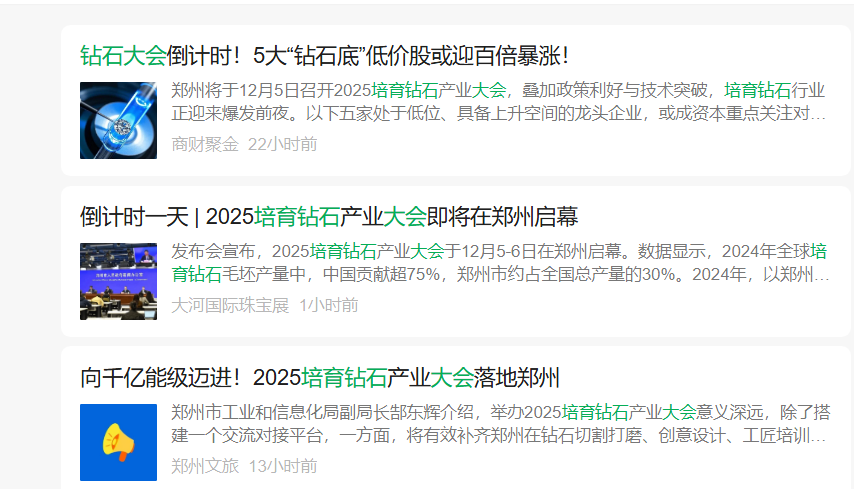Click the 22小时前 timestamp
This screenshot has width=854, height=489.
pyautogui.click(x=282, y=144)
